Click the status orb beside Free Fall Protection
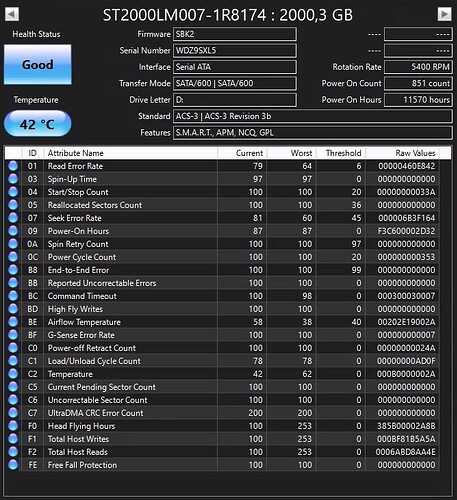The image size is (457, 500). point(13,465)
